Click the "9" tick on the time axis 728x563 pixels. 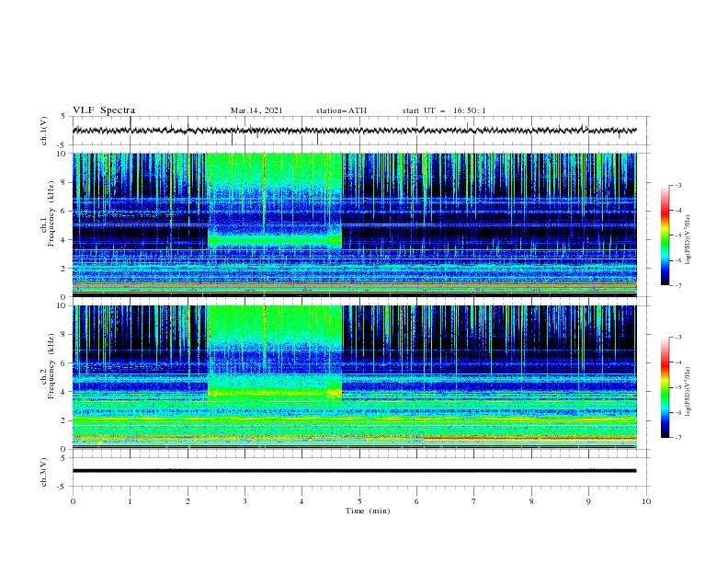point(588,501)
